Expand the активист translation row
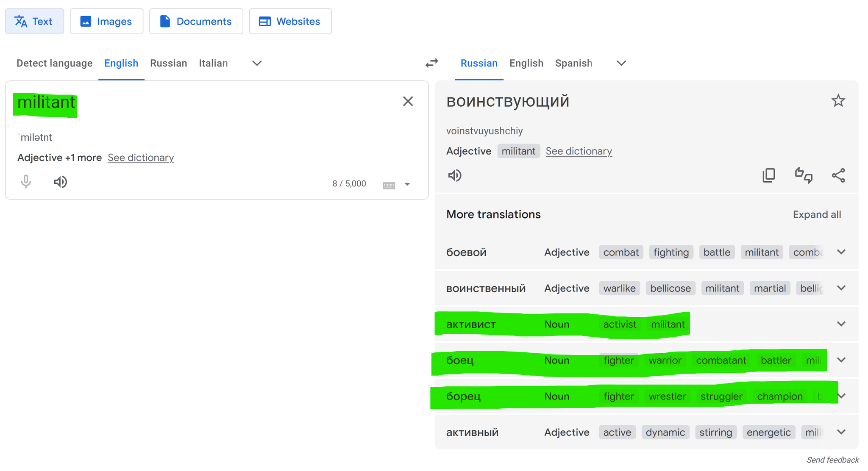This screenshot has width=868, height=471. click(x=841, y=324)
